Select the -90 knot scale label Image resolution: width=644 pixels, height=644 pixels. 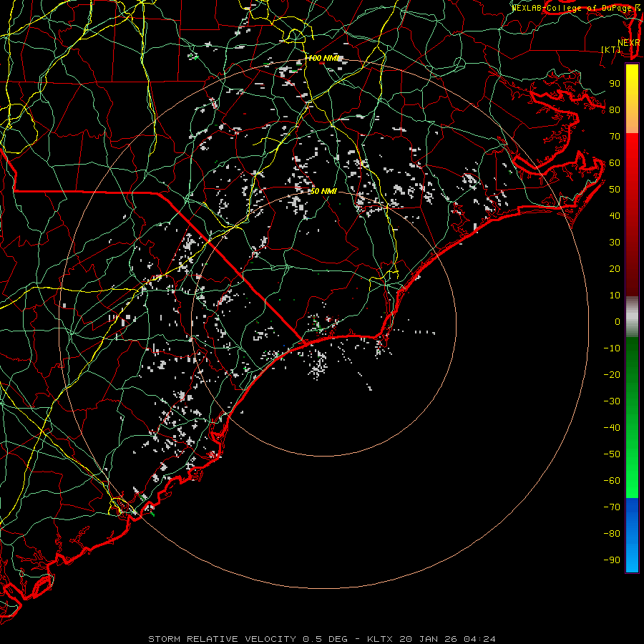612,560
